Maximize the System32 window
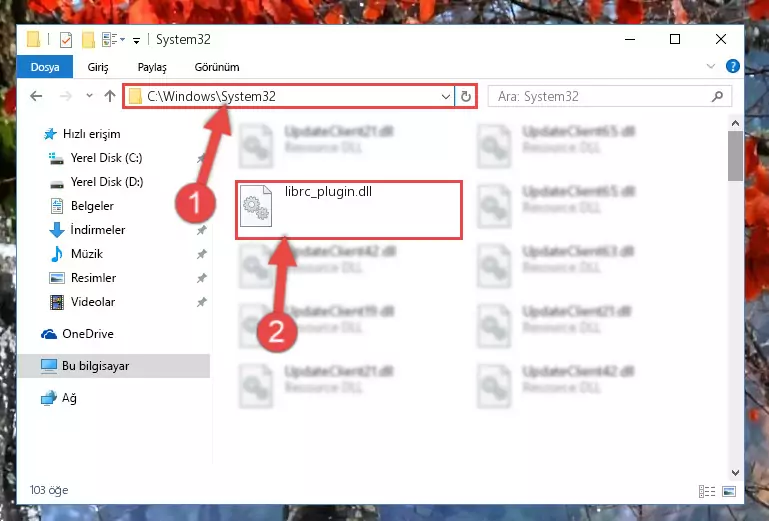Viewport: 769px width, 521px height. tap(675, 39)
